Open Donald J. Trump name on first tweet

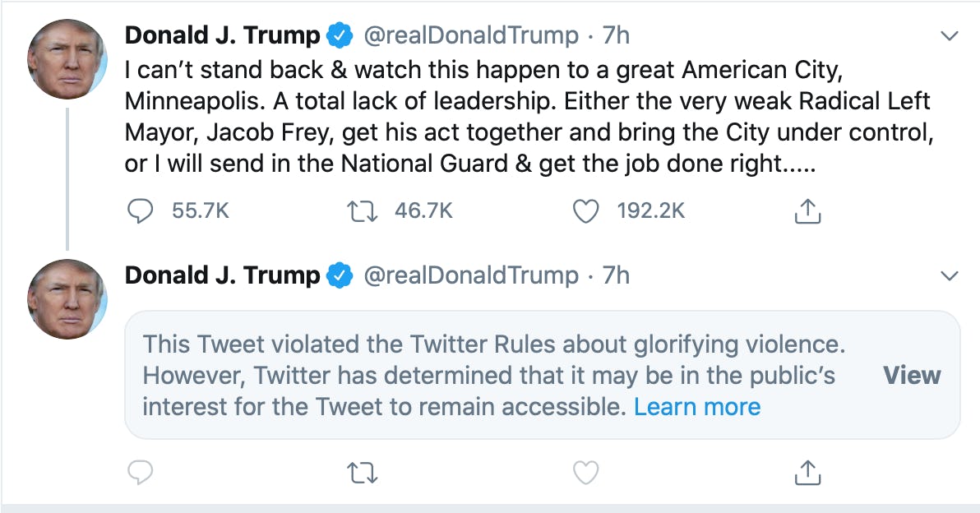[222, 36]
